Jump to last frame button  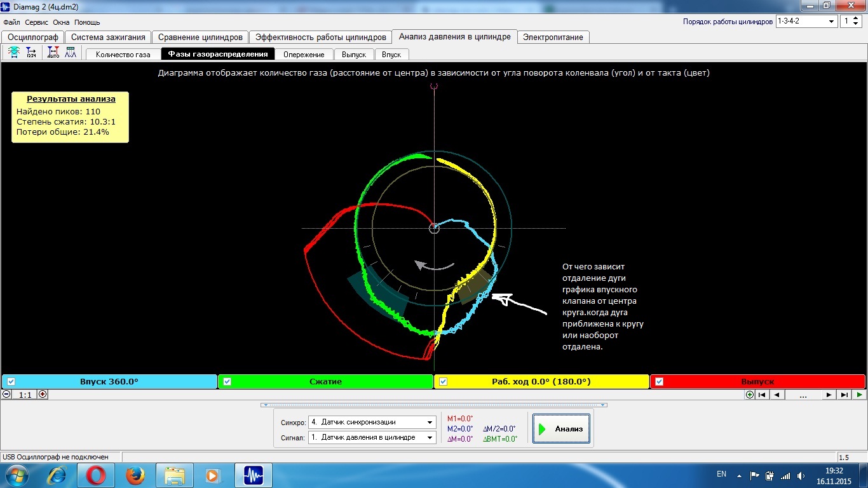click(844, 395)
